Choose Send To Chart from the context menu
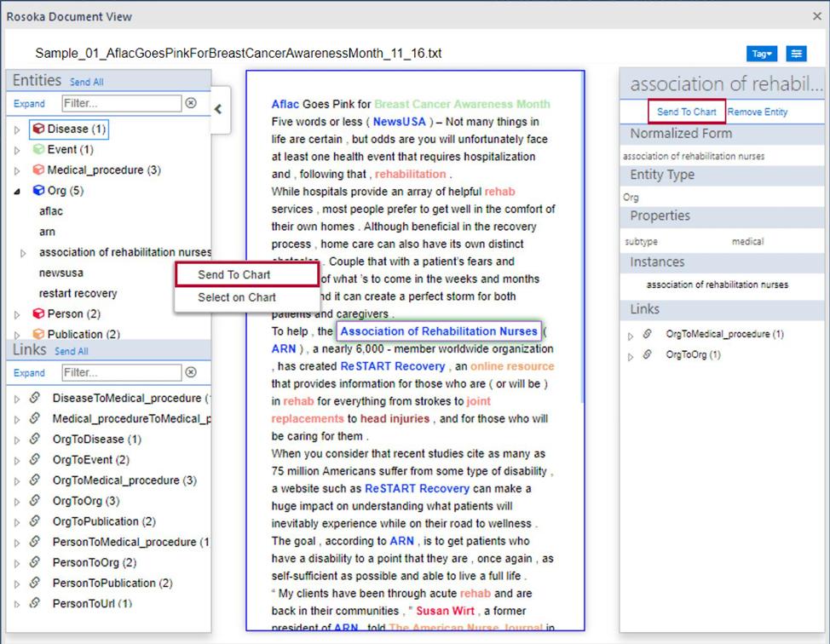 point(233,275)
